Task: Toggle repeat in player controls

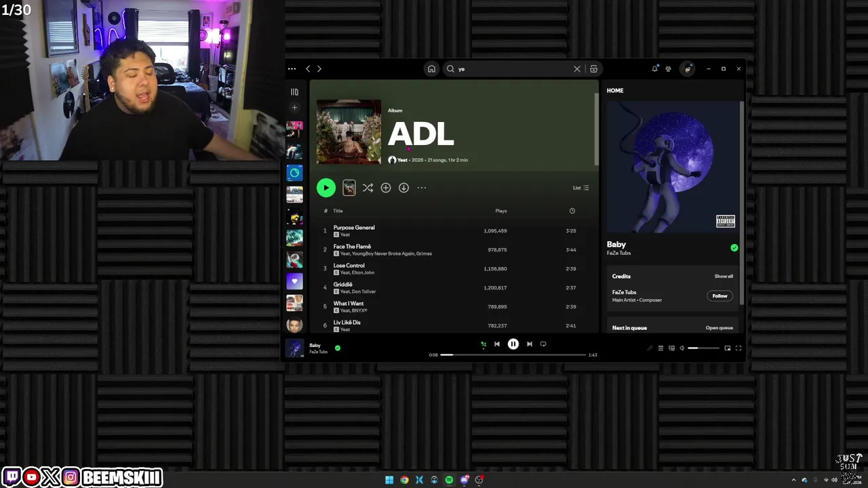Action: tap(543, 344)
